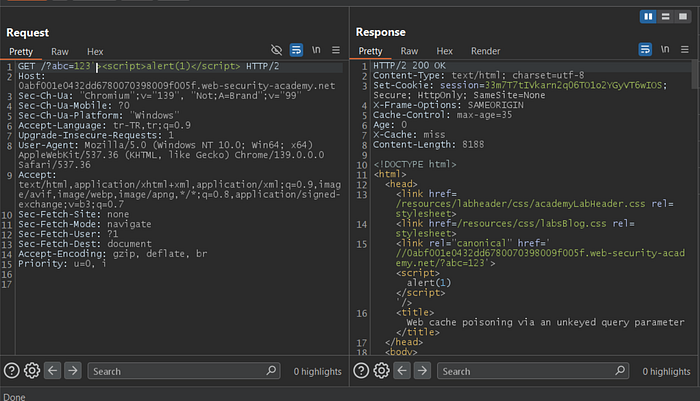Viewport: 700px width, 401px height.
Task: Click 'HTTP/2 200 OK' status line
Action: (x=409, y=66)
